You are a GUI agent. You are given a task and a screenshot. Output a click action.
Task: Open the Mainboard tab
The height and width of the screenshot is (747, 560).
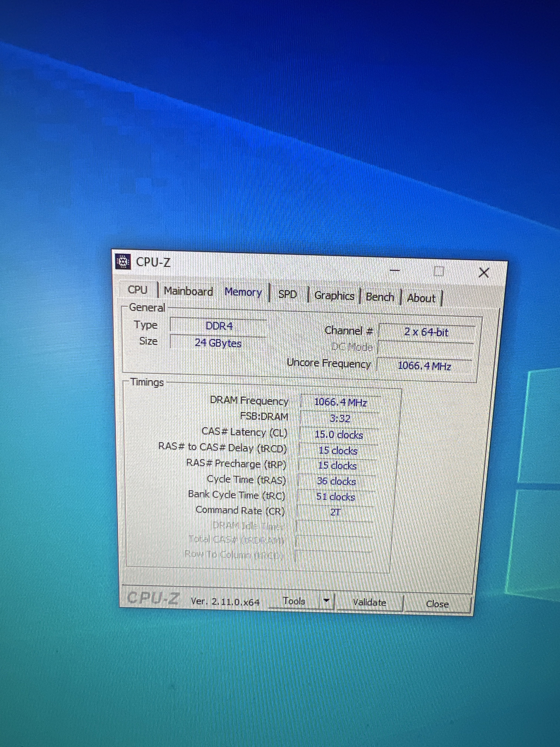tap(188, 291)
